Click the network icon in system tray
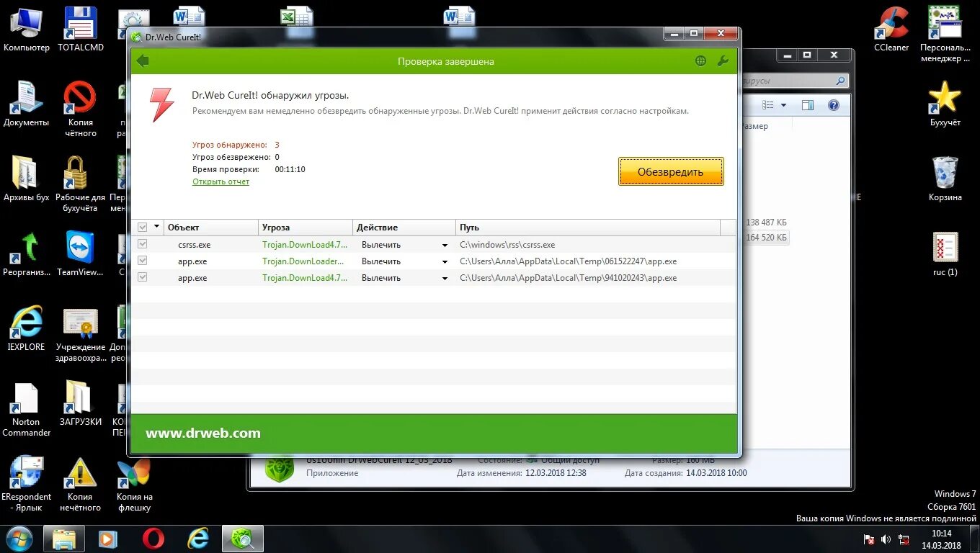This screenshot has width=980, height=553. [902, 539]
